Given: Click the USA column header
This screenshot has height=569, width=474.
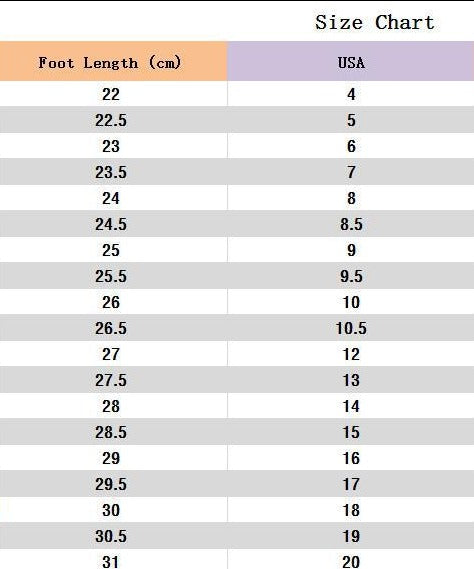Looking at the screenshot, I should 351,61.
